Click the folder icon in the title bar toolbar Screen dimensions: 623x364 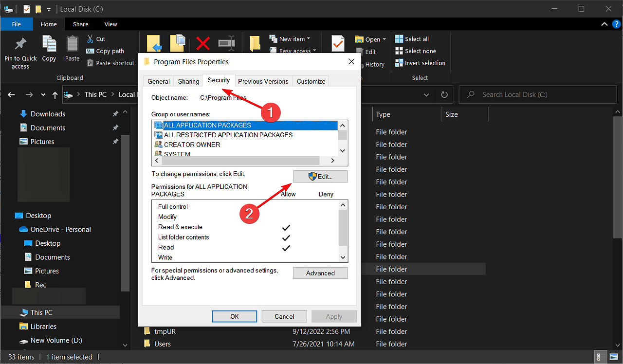(x=38, y=9)
